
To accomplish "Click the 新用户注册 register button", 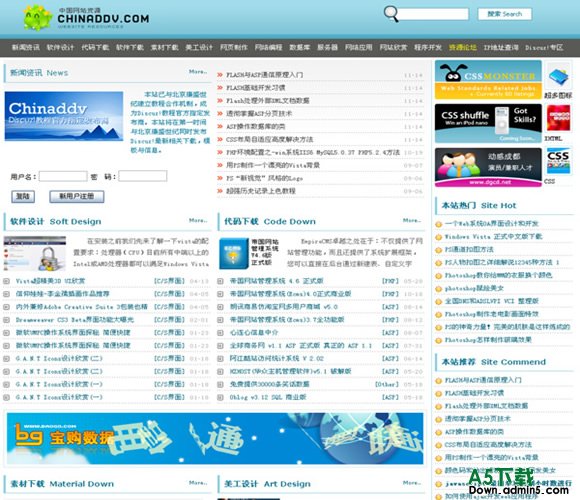I will tap(77, 196).
